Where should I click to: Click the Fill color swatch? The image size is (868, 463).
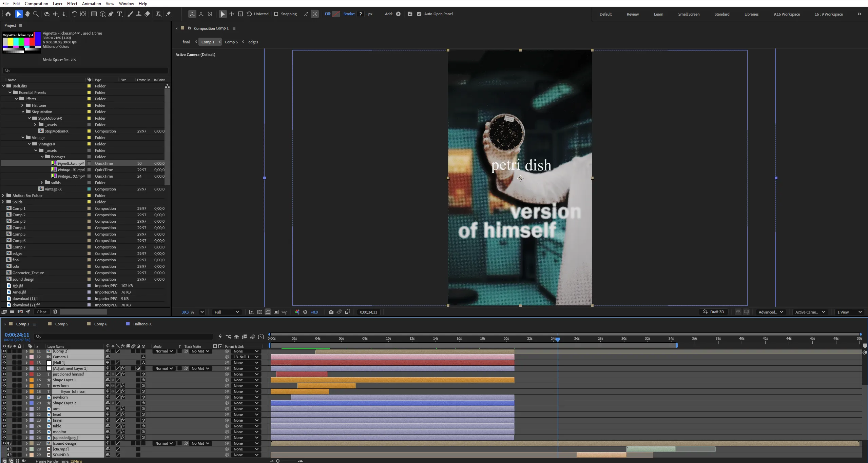(x=336, y=14)
